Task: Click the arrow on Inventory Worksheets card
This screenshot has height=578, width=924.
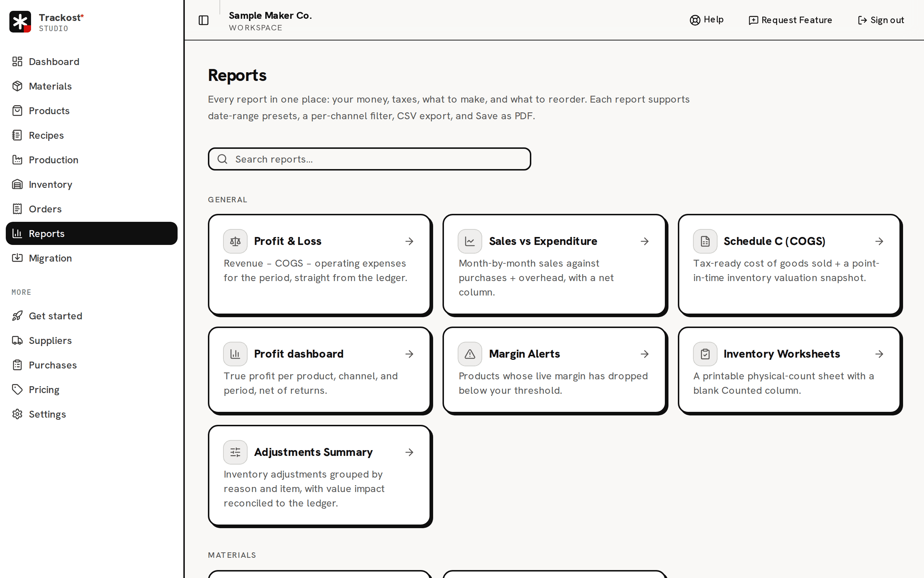Action: point(879,354)
